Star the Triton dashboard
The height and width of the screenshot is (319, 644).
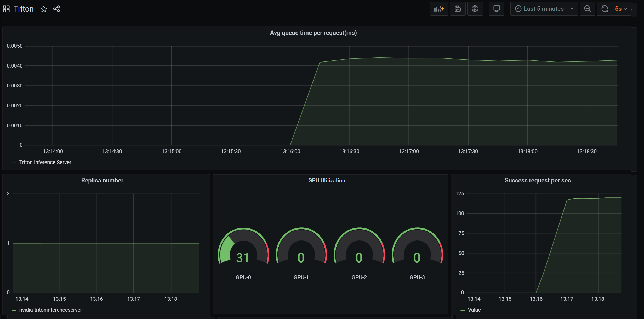pos(44,9)
